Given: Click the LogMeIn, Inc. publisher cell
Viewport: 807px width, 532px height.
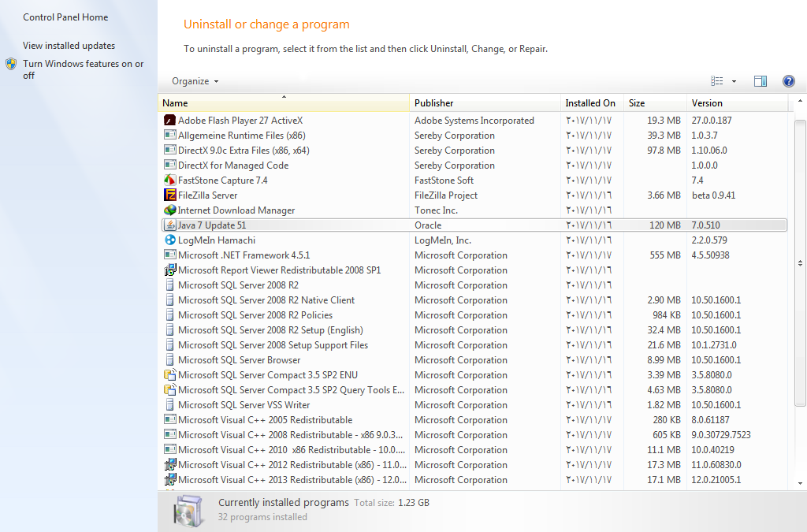Looking at the screenshot, I should pos(443,240).
